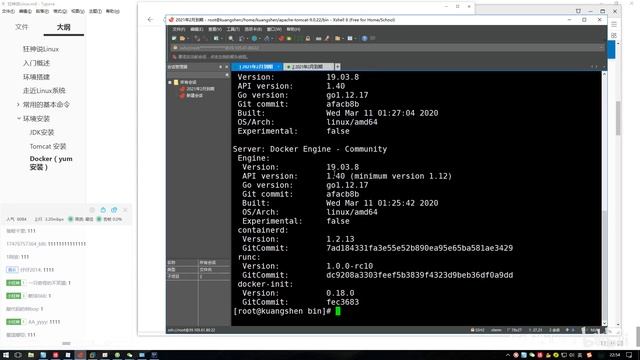Switch to second Xshell session tab

click(x=309, y=67)
